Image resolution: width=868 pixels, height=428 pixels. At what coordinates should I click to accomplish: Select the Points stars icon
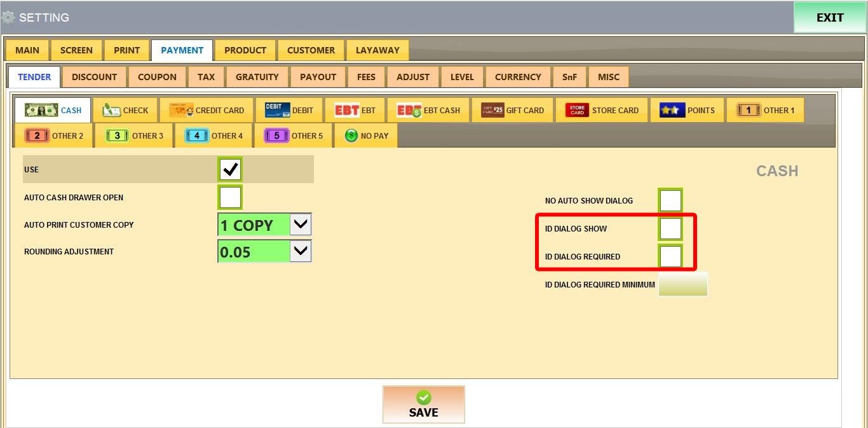pyautogui.click(x=672, y=110)
